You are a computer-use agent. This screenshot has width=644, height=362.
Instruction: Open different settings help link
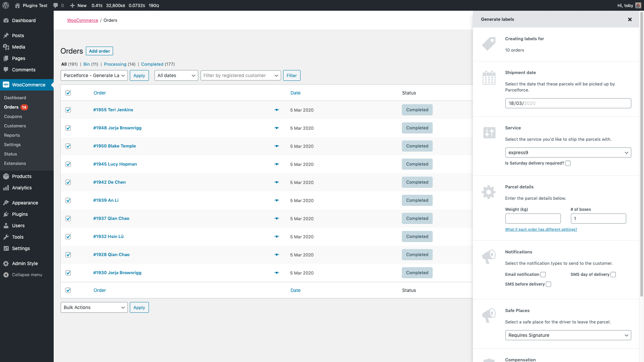[x=541, y=229]
